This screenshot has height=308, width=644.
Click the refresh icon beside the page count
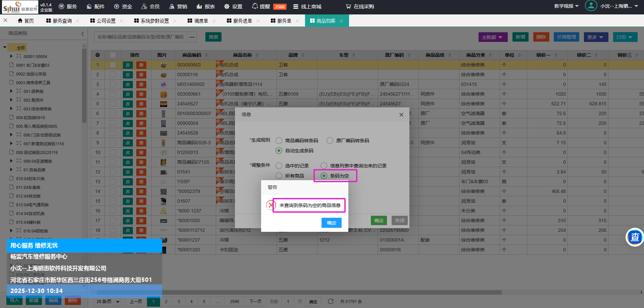click(331, 301)
